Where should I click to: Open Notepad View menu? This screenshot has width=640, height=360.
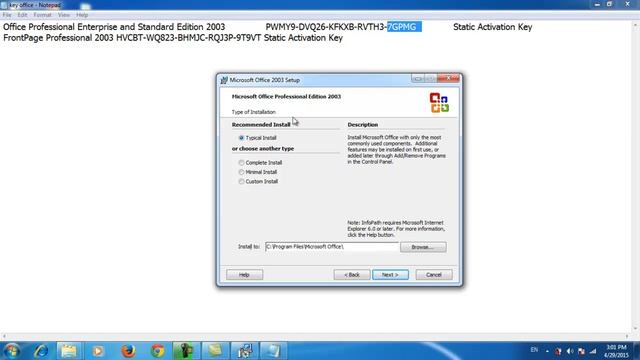click(x=64, y=15)
